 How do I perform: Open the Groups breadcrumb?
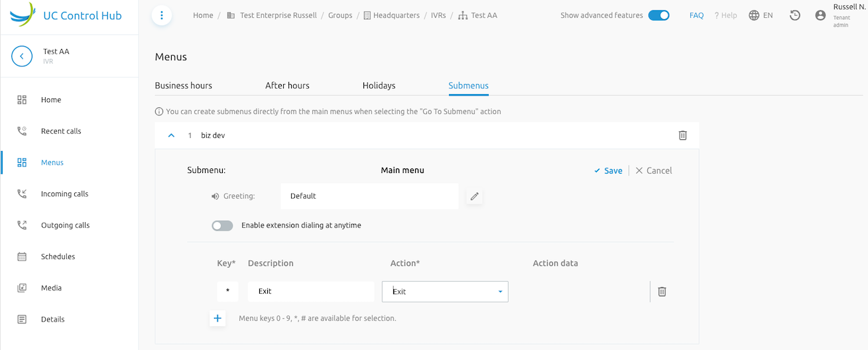(x=340, y=15)
